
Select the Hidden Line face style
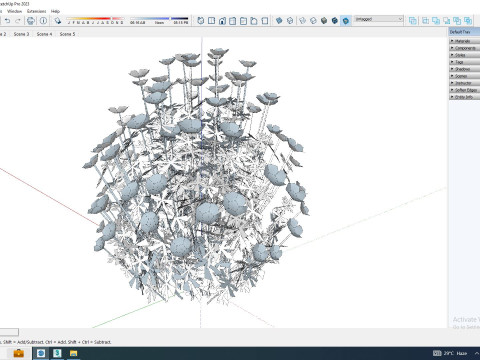tap(313, 21)
